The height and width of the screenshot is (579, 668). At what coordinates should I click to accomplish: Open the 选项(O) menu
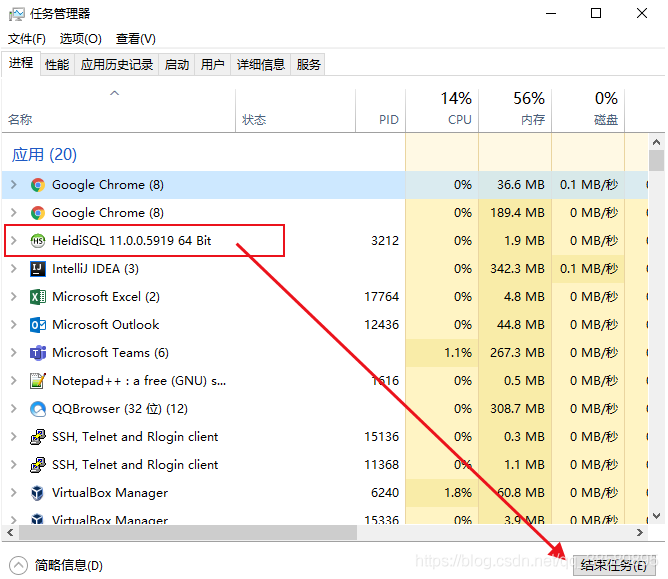pos(81,39)
